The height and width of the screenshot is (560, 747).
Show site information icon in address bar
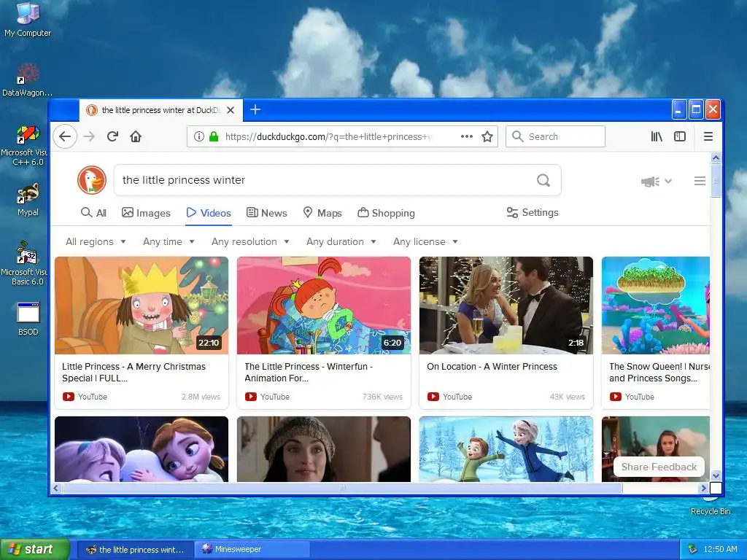199,136
